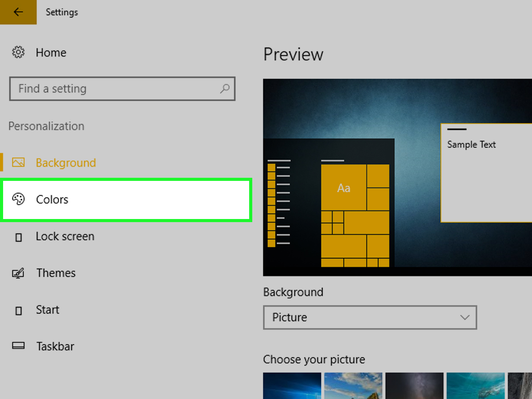Open Taskbar settings via its icon
This screenshot has width=532, height=399.
[18, 346]
